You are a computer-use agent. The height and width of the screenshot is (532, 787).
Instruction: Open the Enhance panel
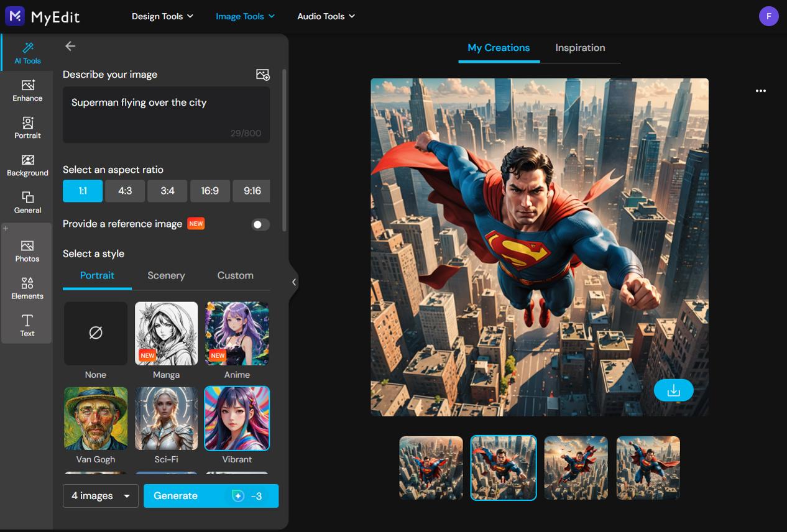pos(27,90)
